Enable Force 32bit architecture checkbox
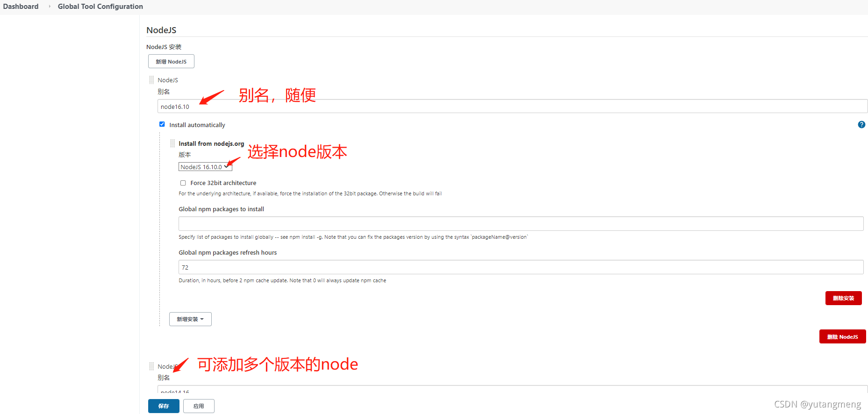Viewport: 868px width, 414px height. 183,183
